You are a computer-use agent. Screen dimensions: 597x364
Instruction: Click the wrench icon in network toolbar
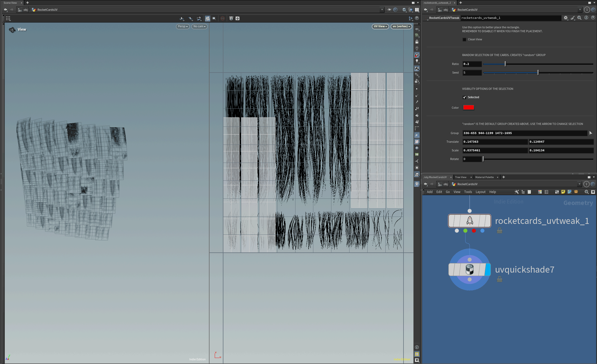point(517,192)
